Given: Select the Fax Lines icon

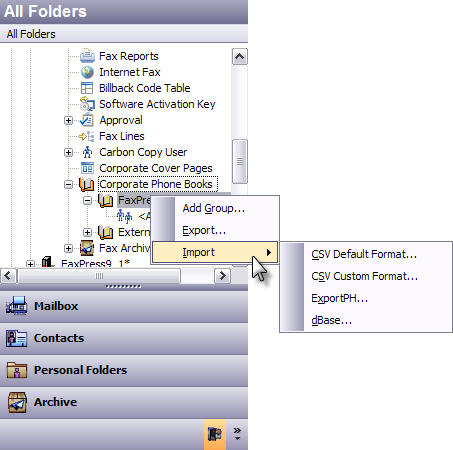Looking at the screenshot, I should tap(86, 136).
